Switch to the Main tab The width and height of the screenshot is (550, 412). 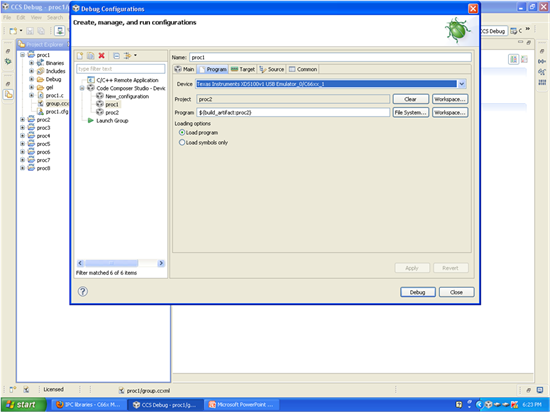(x=184, y=69)
